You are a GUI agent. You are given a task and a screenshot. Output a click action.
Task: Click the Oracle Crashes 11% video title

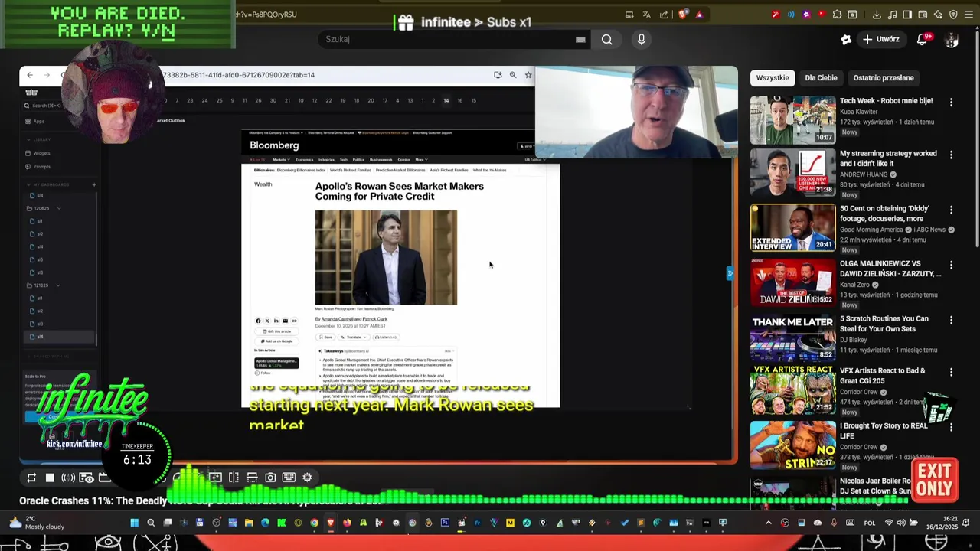204,500
